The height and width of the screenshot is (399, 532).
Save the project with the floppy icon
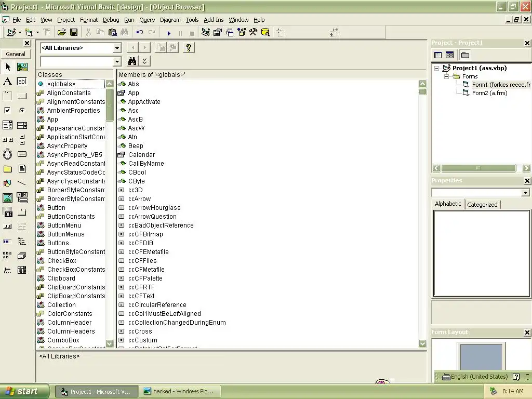point(74,32)
